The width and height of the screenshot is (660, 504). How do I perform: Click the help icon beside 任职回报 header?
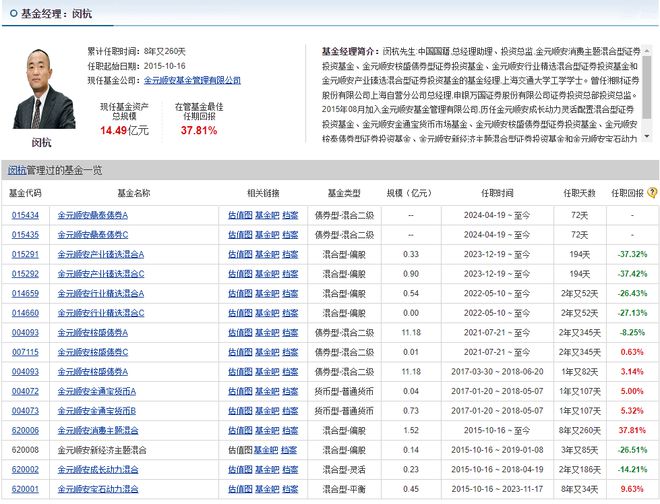point(652,193)
